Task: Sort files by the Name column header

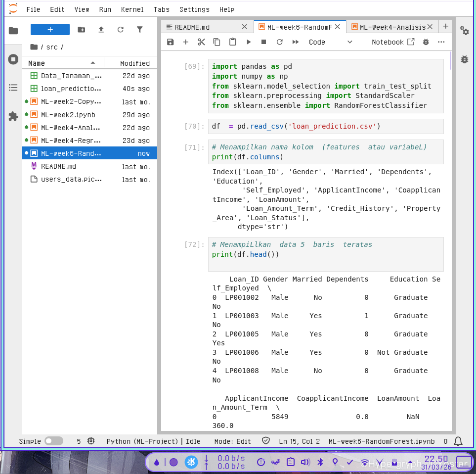Action: [x=37, y=63]
